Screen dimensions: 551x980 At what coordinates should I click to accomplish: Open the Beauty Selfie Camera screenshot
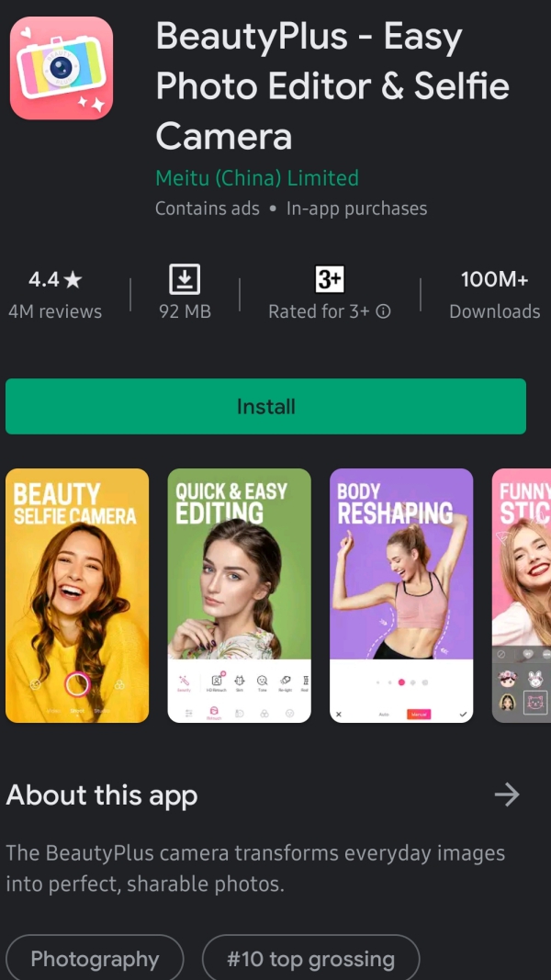click(x=77, y=596)
